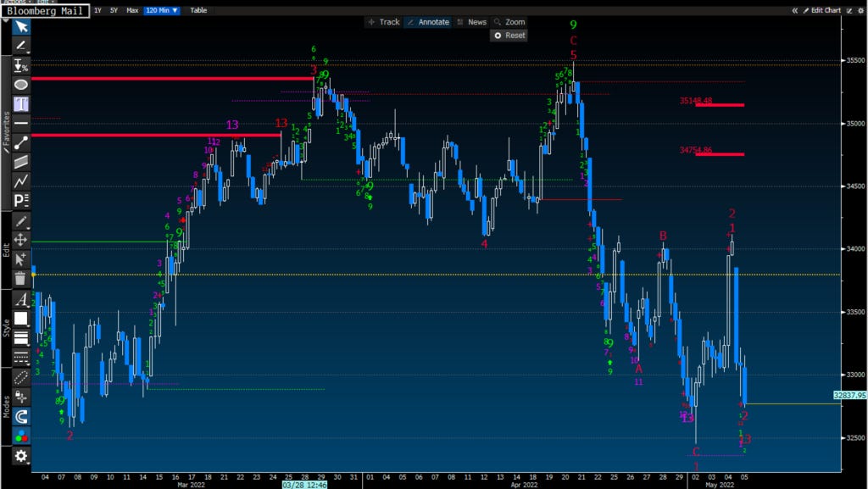This screenshot has width=868, height=489.
Task: Click the trash can delete icon
Action: (21, 278)
